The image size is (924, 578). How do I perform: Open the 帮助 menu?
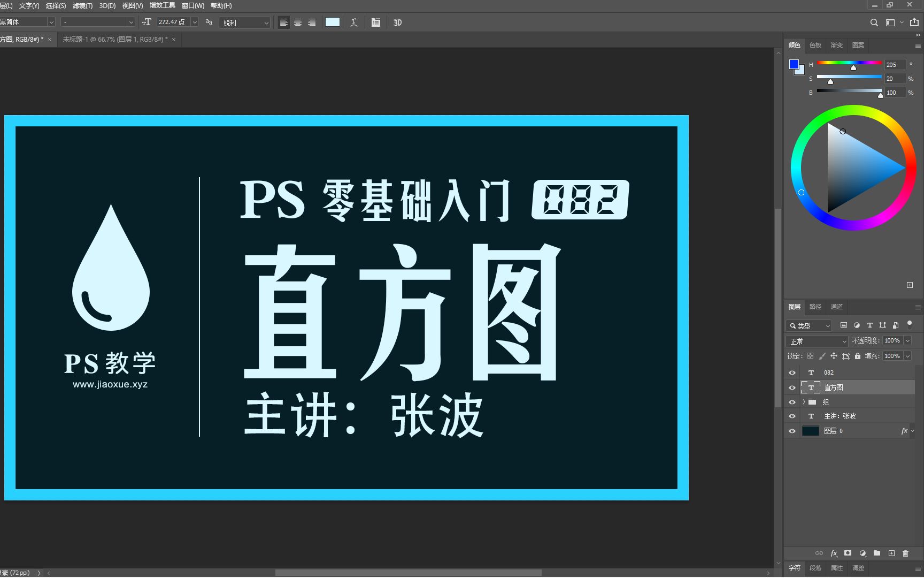pyautogui.click(x=221, y=5)
